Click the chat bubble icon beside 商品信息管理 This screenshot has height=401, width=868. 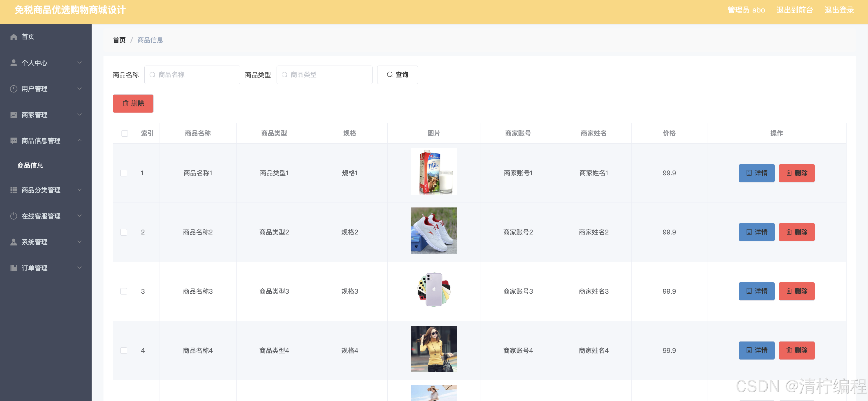coord(13,141)
